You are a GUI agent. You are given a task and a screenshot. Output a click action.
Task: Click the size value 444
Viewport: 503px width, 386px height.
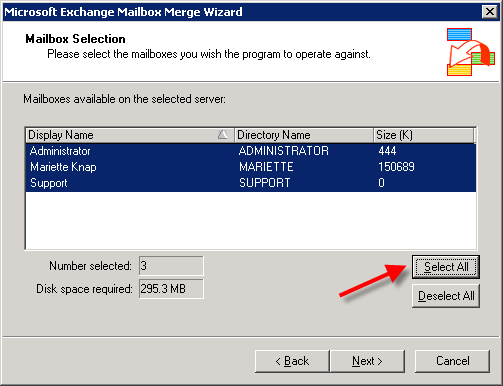(x=387, y=151)
